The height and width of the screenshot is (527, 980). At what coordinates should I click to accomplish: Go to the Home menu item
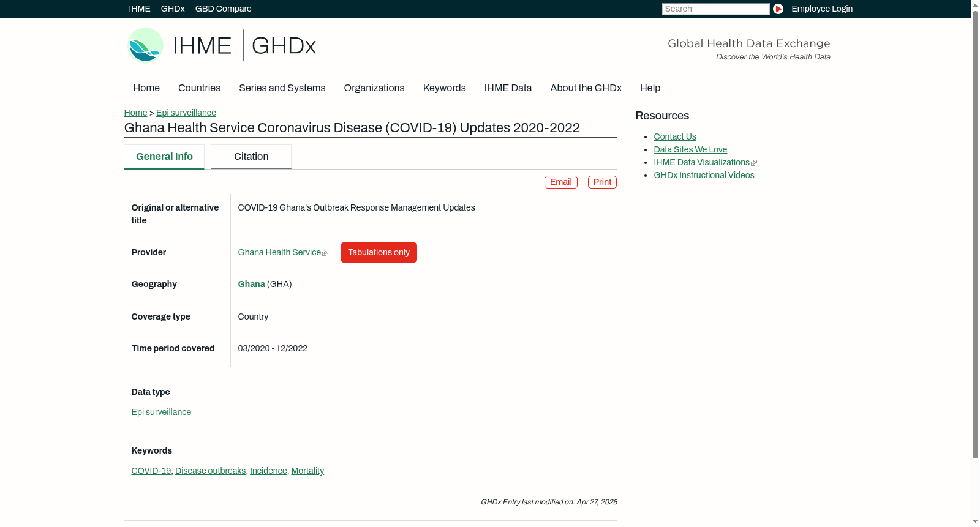(x=146, y=88)
